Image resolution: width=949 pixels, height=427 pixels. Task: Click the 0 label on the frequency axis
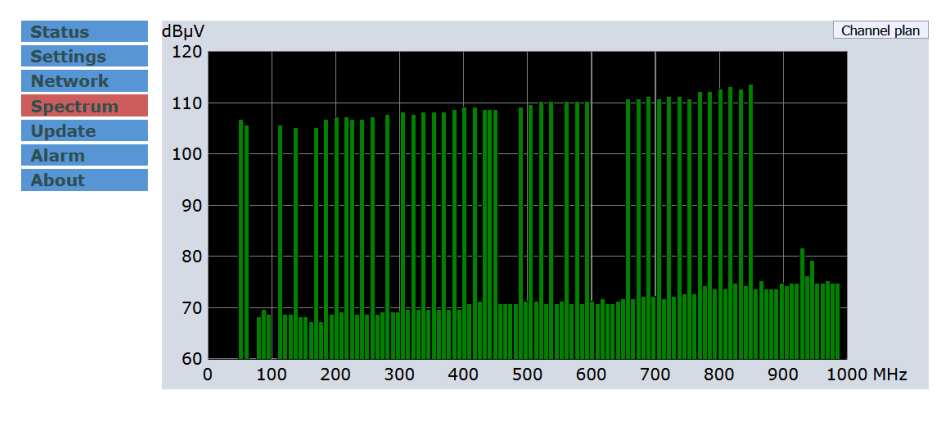[x=208, y=375]
